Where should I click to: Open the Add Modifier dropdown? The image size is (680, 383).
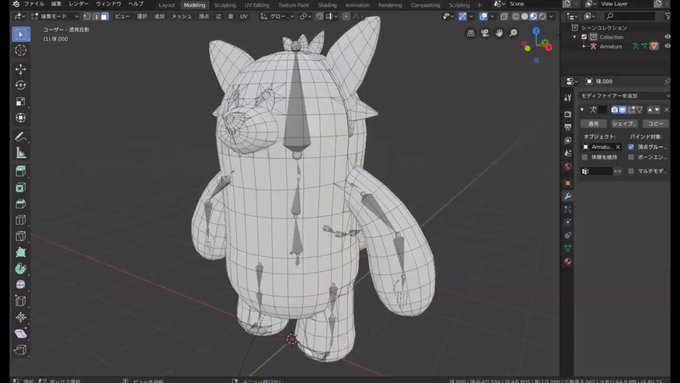pos(625,95)
